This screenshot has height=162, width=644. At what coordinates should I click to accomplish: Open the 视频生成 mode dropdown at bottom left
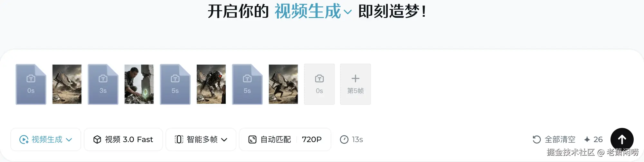coord(46,139)
